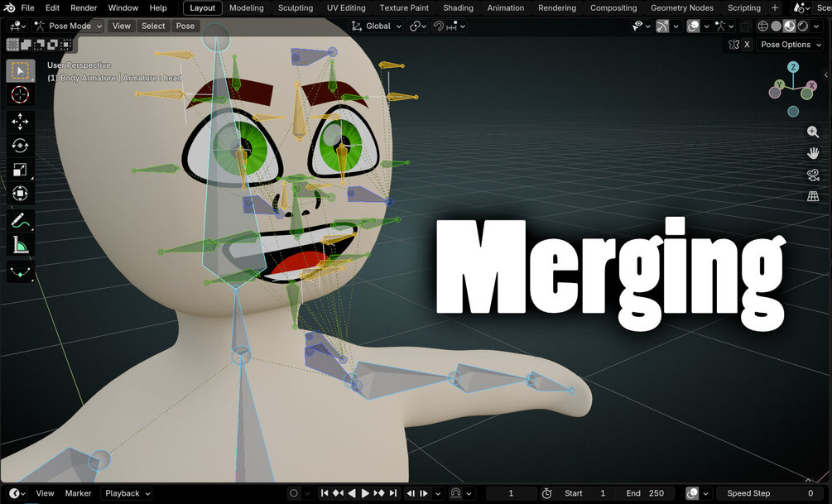Toggle viewport gizmos display
This screenshot has width=832, height=504.
point(663,26)
